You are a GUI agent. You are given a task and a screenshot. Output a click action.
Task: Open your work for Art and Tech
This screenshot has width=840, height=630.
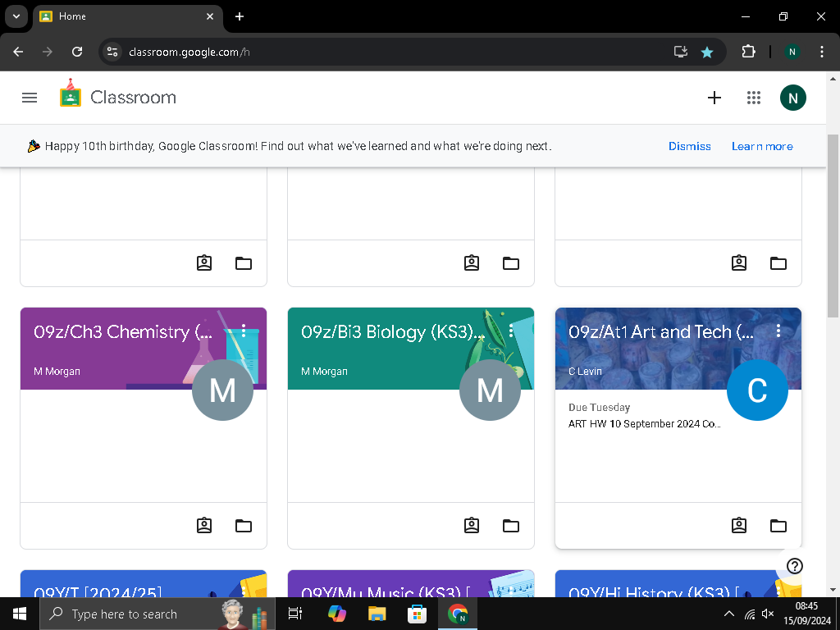pos(739,526)
